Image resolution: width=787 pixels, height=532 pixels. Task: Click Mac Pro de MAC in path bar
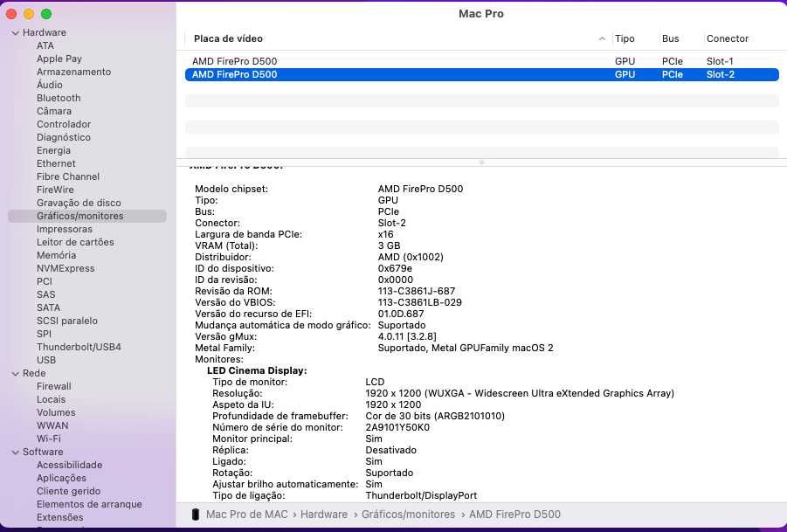point(247,515)
